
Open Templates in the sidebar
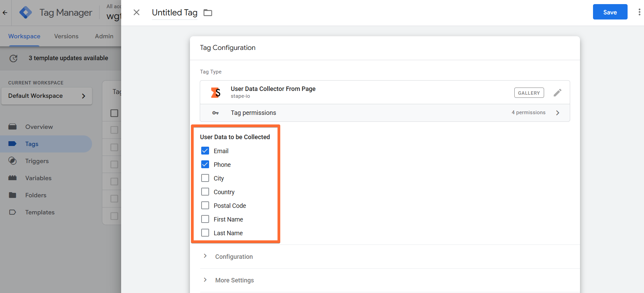40,212
